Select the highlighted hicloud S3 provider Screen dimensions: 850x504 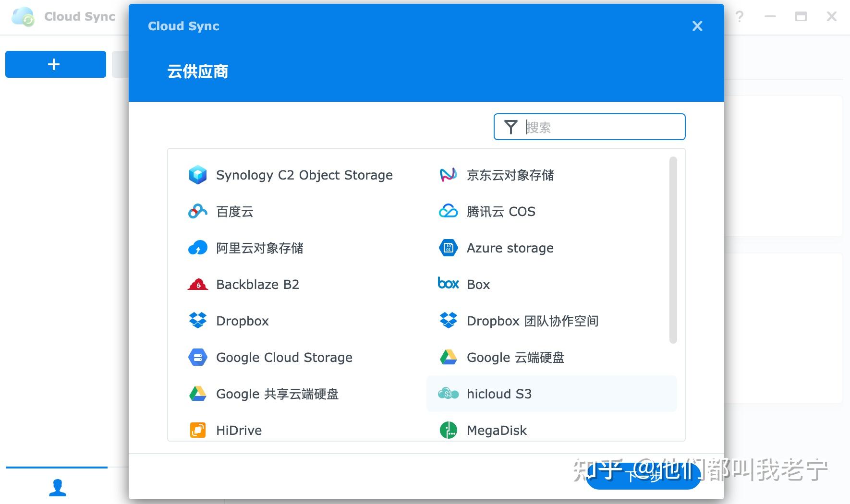click(x=499, y=394)
